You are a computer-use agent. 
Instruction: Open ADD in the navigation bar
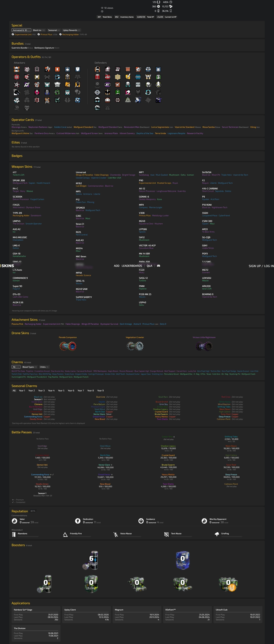click(x=117, y=266)
